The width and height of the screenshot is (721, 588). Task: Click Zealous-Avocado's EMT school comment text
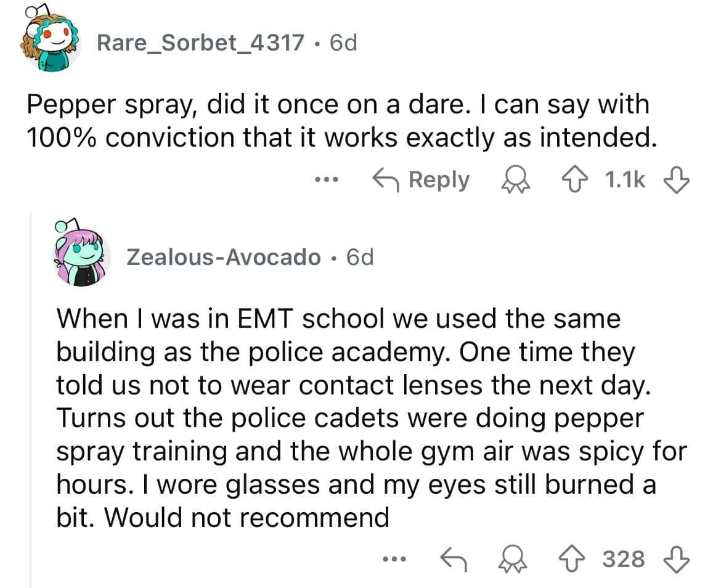(370, 418)
